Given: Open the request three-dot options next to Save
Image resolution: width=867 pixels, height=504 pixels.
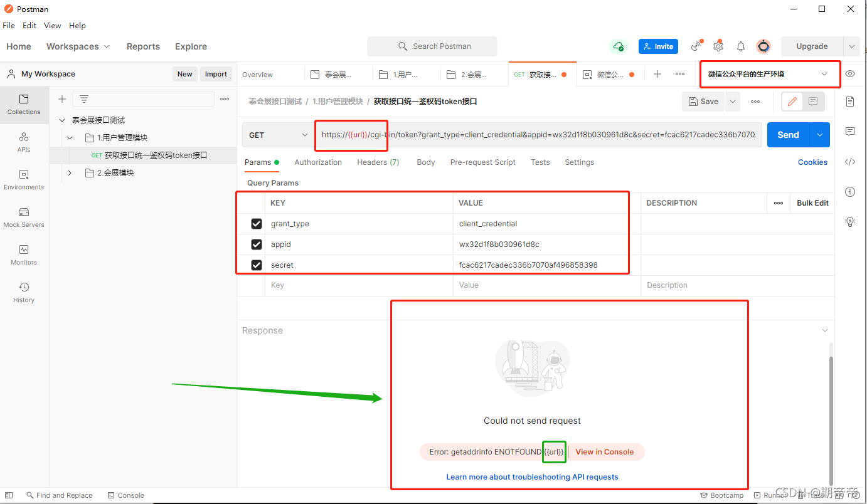Looking at the screenshot, I should (755, 102).
